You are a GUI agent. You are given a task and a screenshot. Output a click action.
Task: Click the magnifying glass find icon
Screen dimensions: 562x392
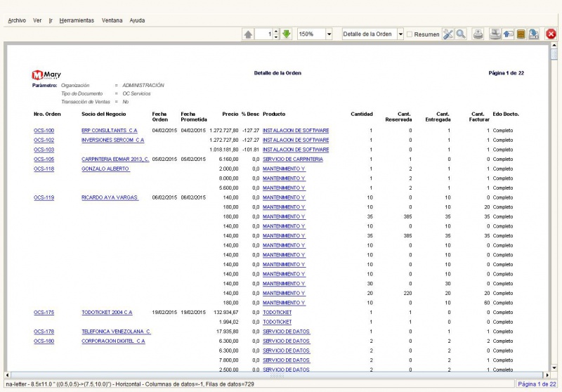point(461,34)
